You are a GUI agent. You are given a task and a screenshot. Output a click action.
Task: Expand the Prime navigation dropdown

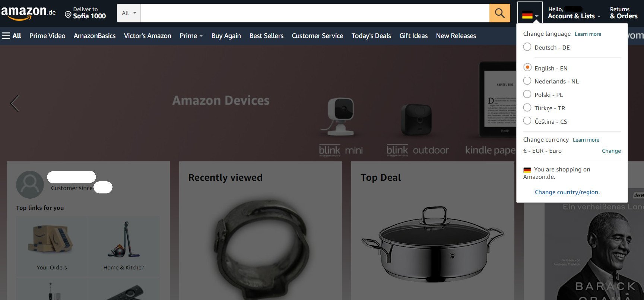(191, 36)
